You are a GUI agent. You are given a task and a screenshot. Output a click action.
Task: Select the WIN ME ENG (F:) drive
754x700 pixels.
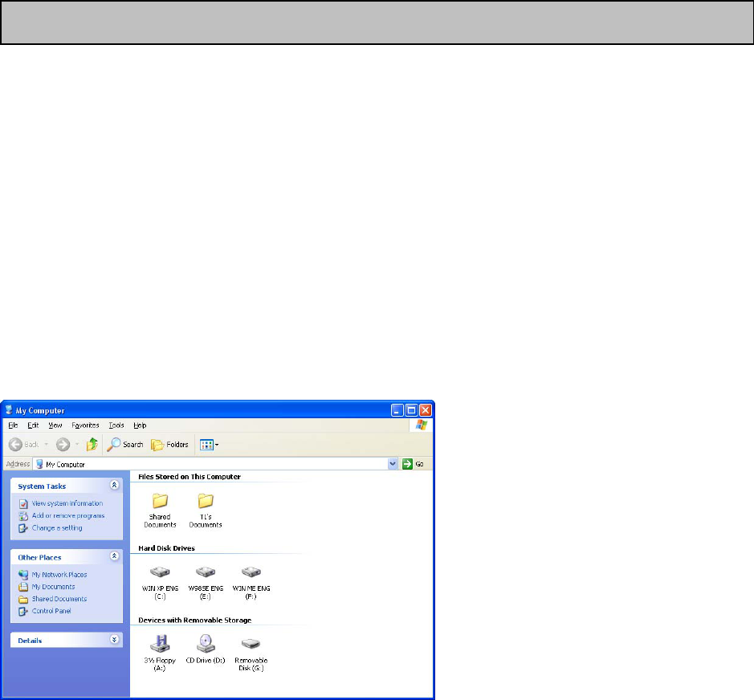[x=251, y=583]
